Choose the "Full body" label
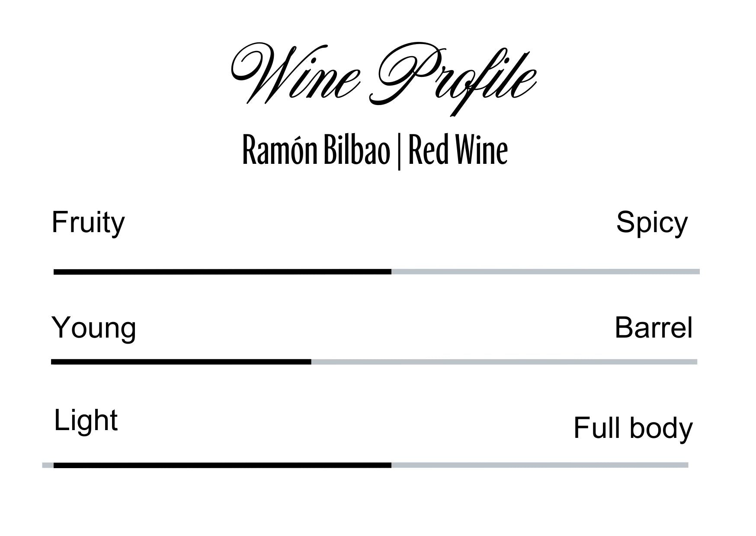The width and height of the screenshot is (756, 536). [632, 428]
